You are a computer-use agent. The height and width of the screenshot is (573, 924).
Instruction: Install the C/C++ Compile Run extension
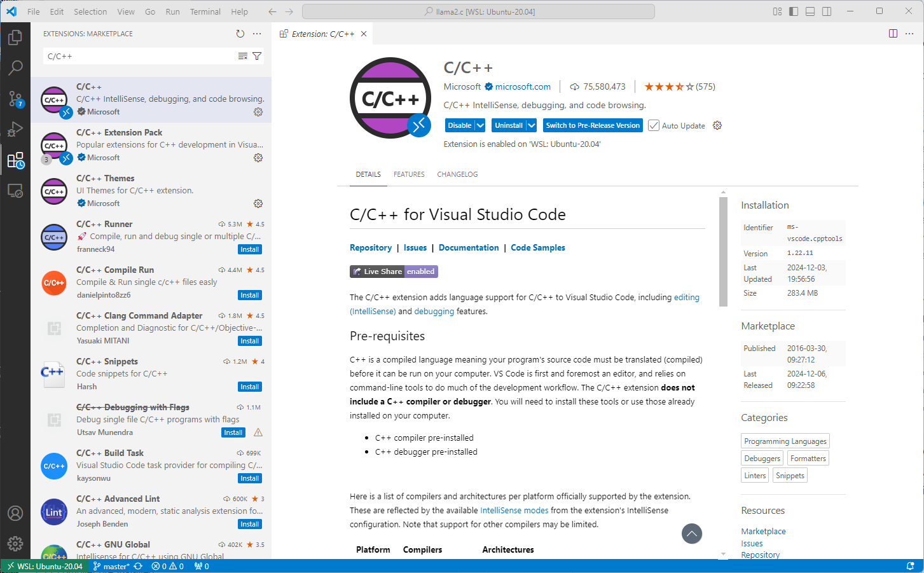[x=250, y=295]
